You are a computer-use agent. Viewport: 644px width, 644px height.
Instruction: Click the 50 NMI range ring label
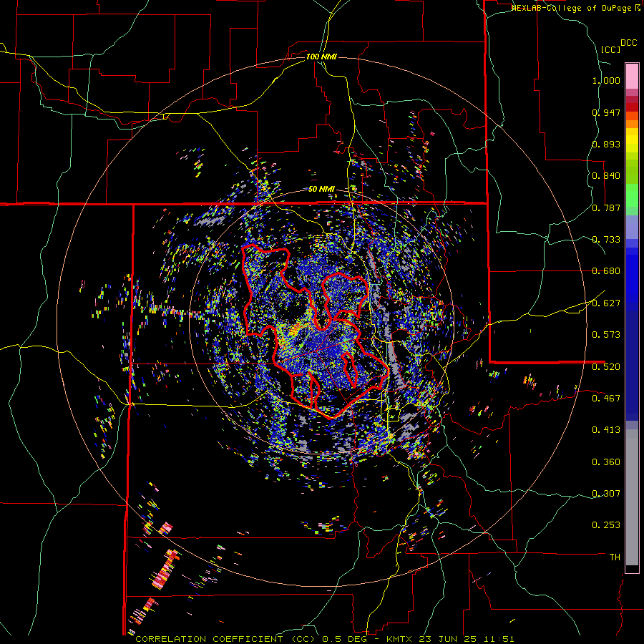point(321,190)
